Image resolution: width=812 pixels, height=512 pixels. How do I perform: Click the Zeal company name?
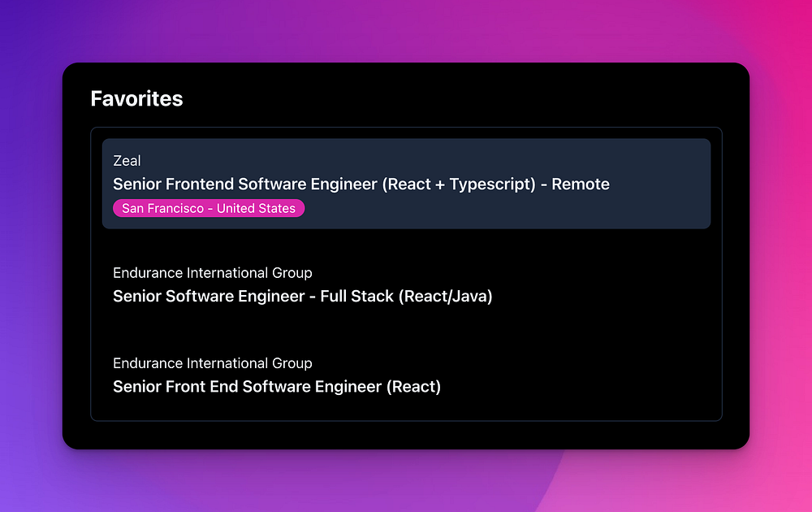click(127, 161)
